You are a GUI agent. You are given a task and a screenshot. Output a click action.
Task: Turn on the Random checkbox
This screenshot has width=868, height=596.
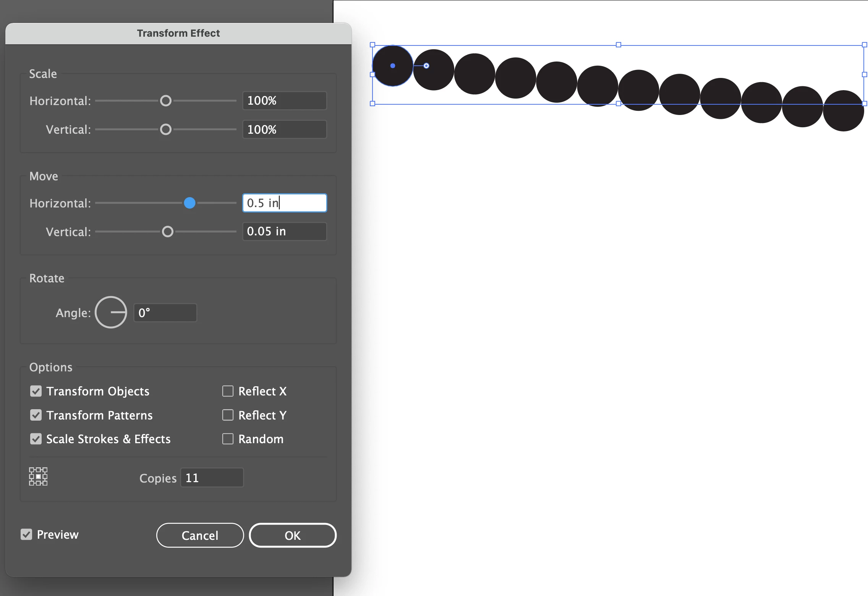(x=228, y=439)
